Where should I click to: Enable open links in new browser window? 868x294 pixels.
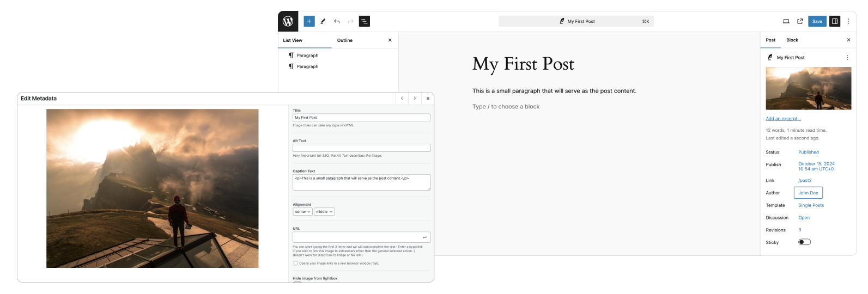coord(296,264)
